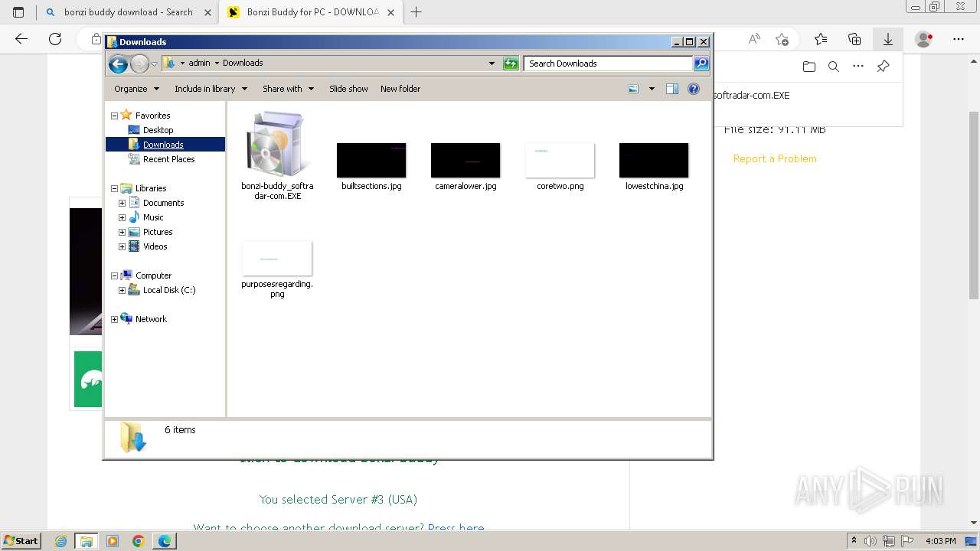The height and width of the screenshot is (551, 980).
Task: Reload the page in Edge
Action: click(55, 39)
